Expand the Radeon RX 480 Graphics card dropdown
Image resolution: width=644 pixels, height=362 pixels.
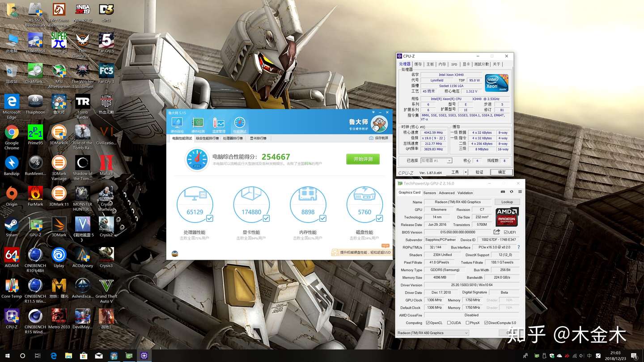[x=432, y=333]
